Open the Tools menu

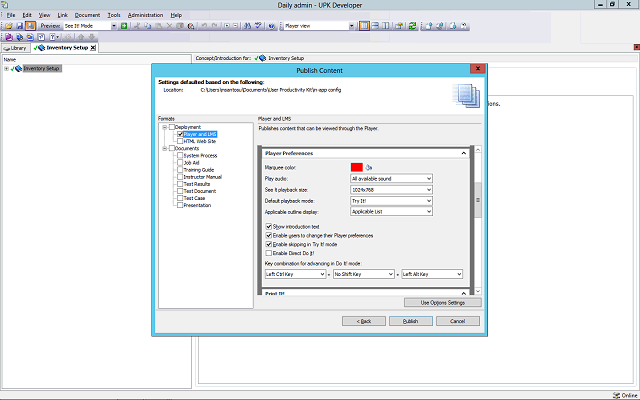[114, 15]
